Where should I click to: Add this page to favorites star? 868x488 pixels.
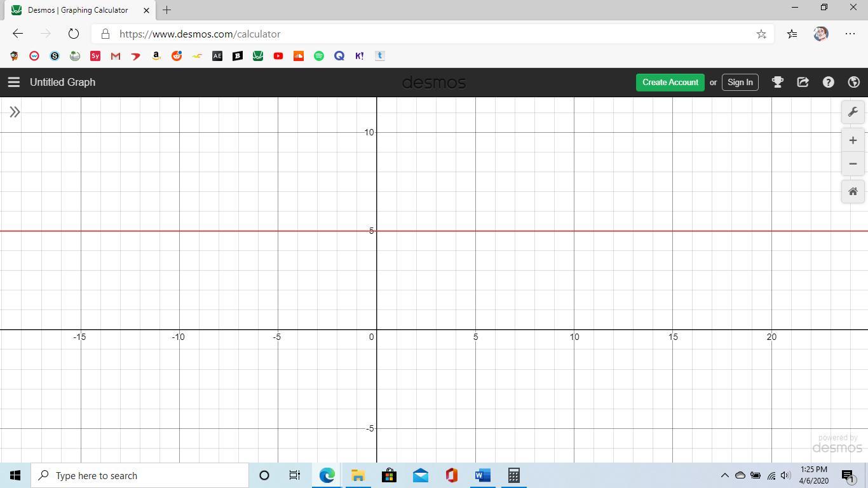coord(761,34)
